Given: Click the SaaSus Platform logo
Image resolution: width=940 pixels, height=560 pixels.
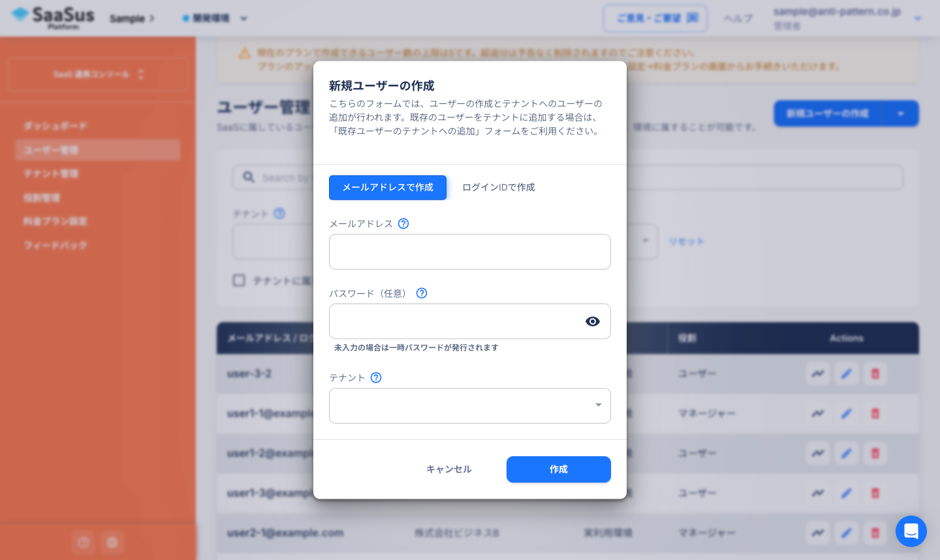Looking at the screenshot, I should 52,18.
